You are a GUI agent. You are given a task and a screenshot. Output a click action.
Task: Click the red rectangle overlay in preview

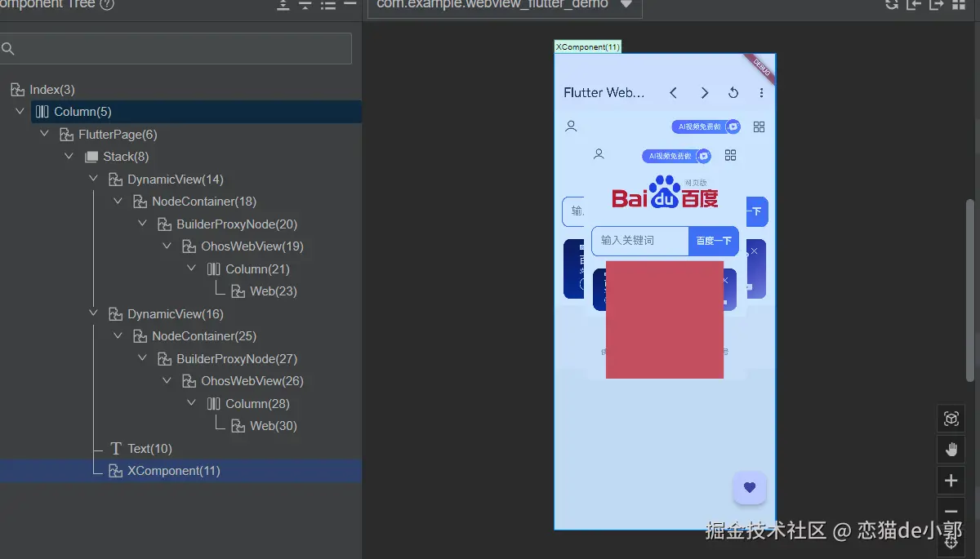[x=665, y=320]
